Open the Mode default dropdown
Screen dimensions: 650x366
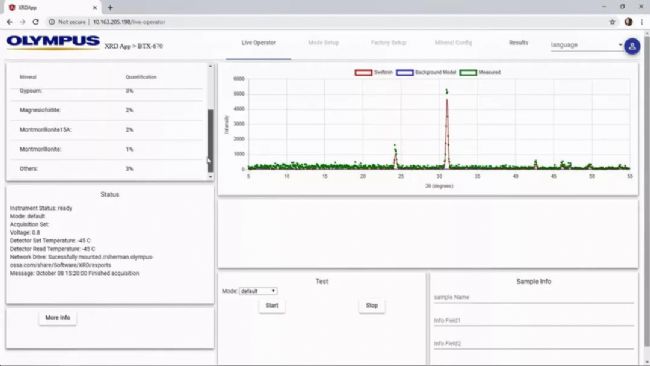click(x=258, y=291)
